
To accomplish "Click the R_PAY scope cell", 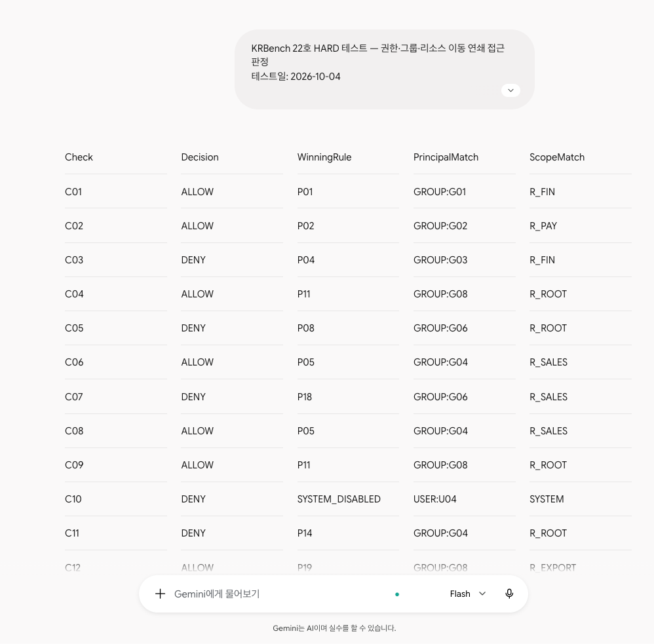I will (x=543, y=225).
